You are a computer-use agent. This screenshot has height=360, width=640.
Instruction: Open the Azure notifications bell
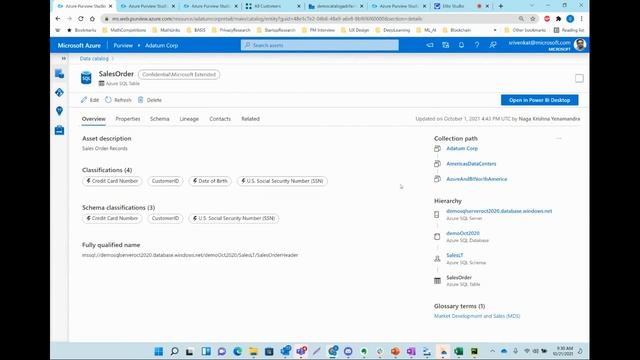click(x=461, y=45)
